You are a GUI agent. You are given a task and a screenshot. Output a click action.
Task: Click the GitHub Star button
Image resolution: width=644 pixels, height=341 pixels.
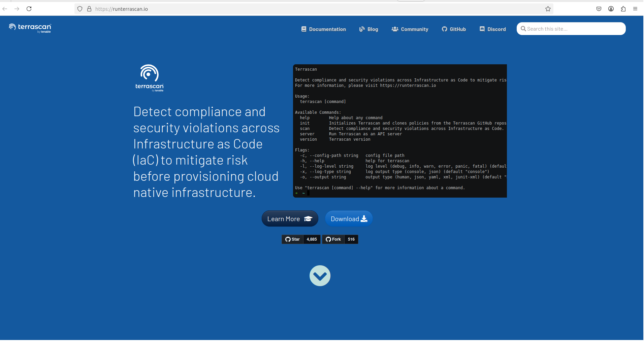(292, 239)
